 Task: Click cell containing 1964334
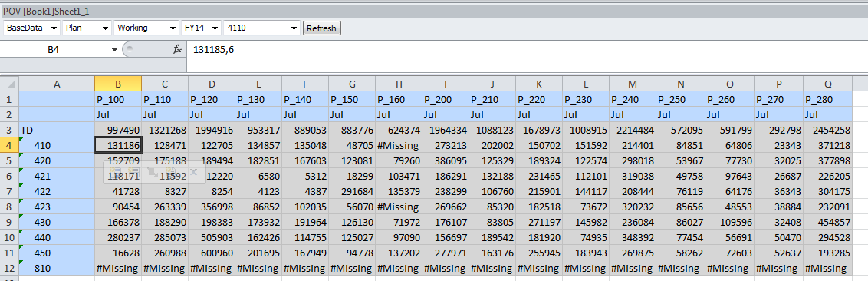[446, 130]
